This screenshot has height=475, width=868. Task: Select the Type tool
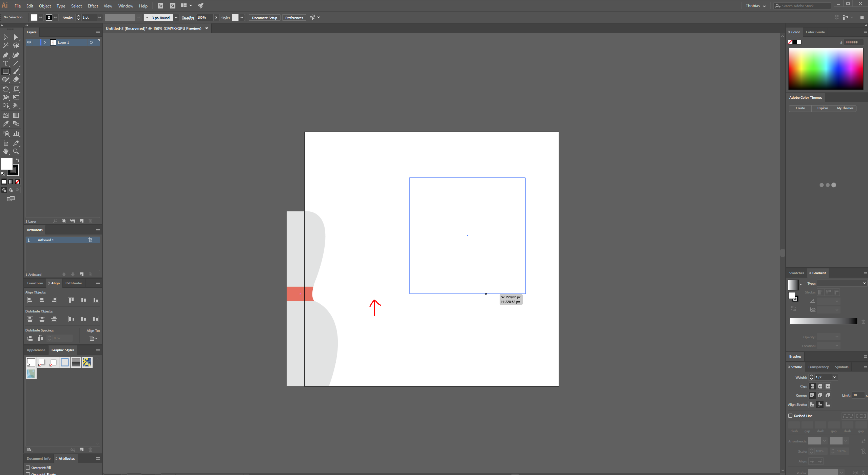pos(6,63)
